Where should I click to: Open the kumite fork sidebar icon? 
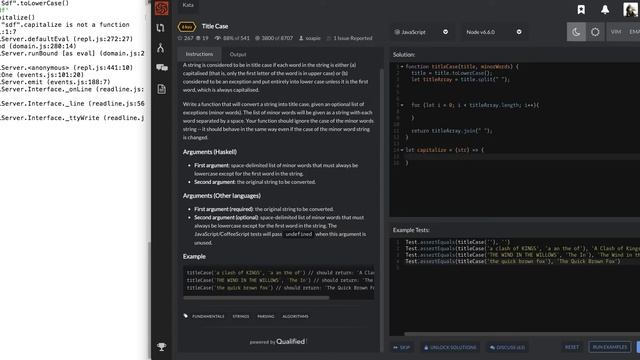pyautogui.click(x=160, y=48)
